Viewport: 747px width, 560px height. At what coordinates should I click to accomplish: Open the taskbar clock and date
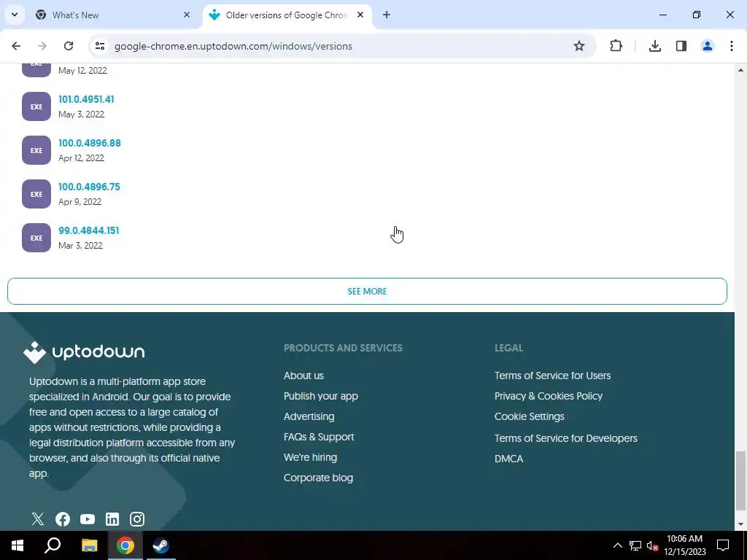tap(684, 545)
